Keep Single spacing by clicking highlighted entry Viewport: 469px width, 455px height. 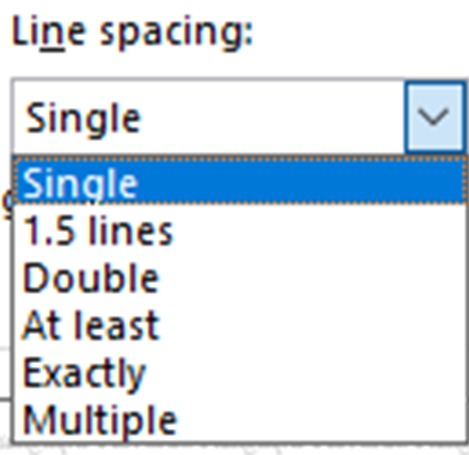(239, 181)
